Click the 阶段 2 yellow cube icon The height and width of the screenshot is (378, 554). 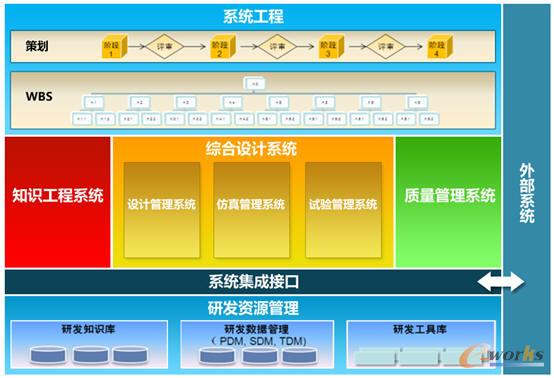223,47
